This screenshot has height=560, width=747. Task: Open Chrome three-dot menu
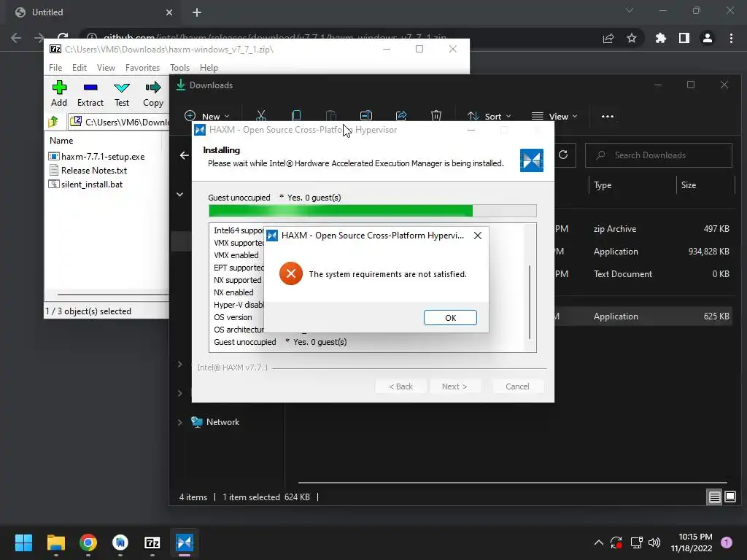(x=731, y=38)
